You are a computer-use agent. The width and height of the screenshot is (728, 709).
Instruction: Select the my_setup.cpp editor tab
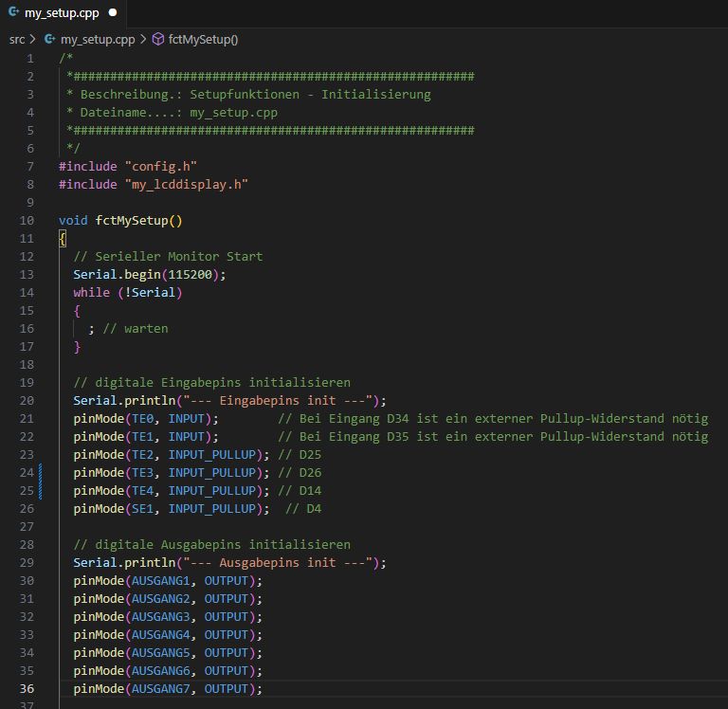click(x=62, y=13)
